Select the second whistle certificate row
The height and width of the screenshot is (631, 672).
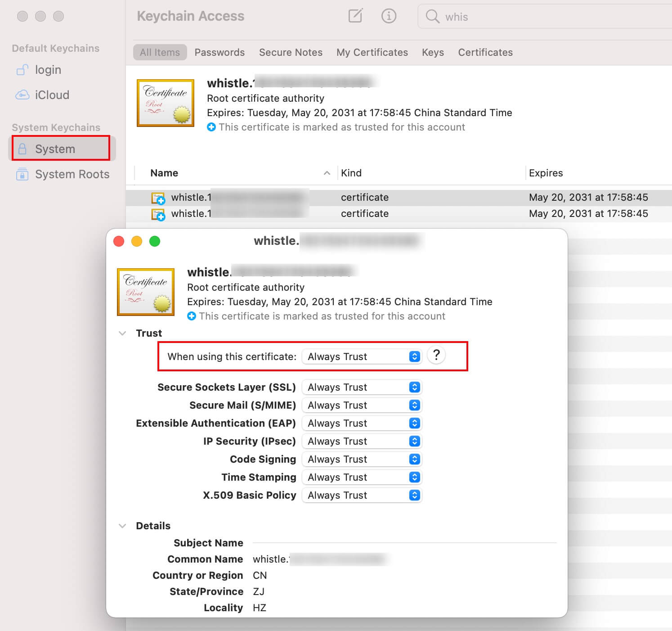399,214
